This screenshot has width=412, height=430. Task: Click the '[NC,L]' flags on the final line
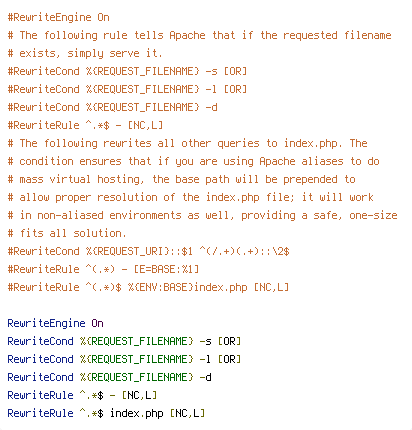pyautogui.click(x=187, y=413)
